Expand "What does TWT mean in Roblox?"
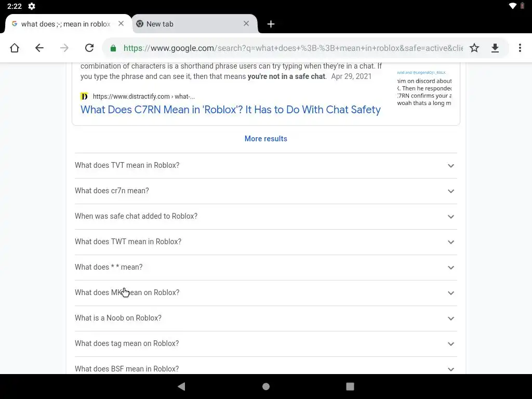The width and height of the screenshot is (532, 399). coord(265,242)
